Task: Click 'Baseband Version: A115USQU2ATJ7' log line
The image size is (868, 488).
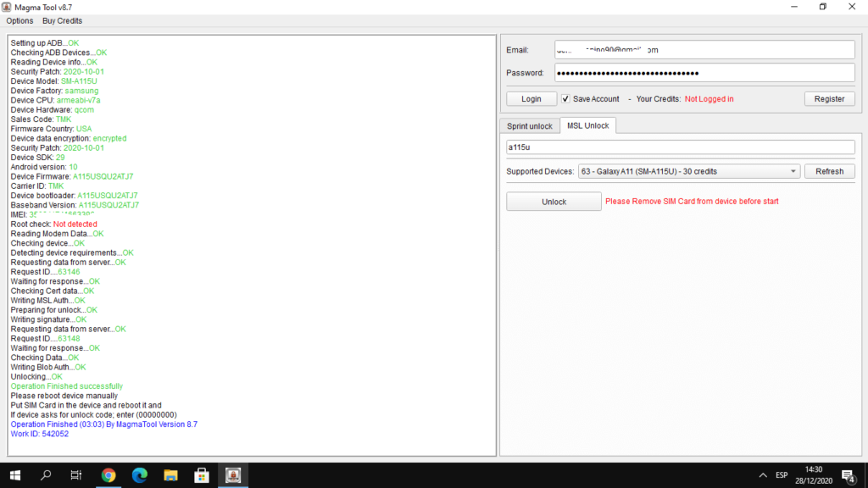Action: tap(75, 205)
